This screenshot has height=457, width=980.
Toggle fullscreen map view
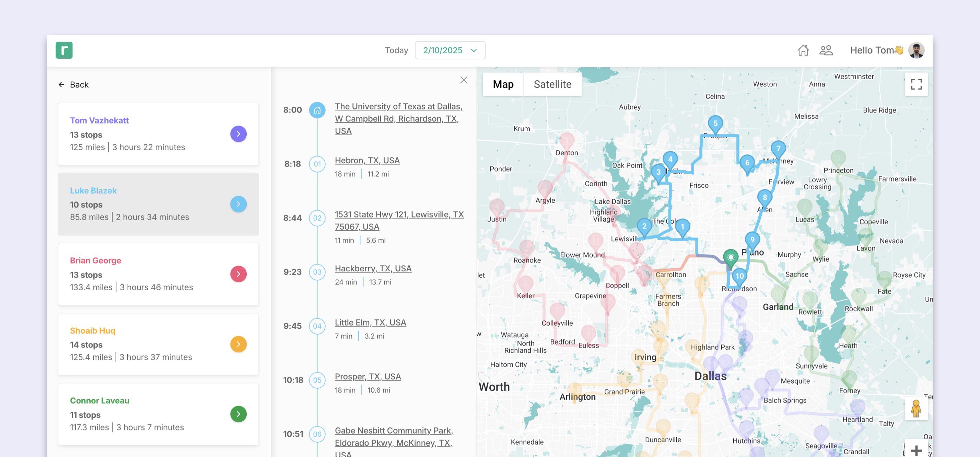click(916, 84)
